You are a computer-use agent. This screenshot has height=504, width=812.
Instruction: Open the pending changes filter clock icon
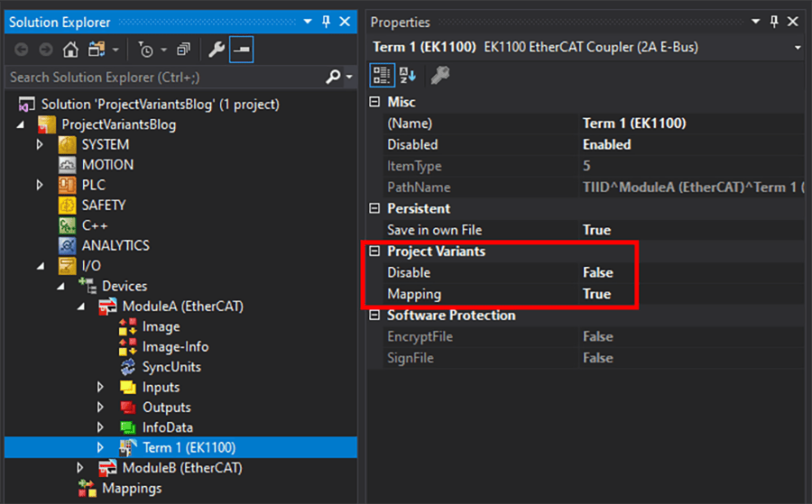point(146,50)
